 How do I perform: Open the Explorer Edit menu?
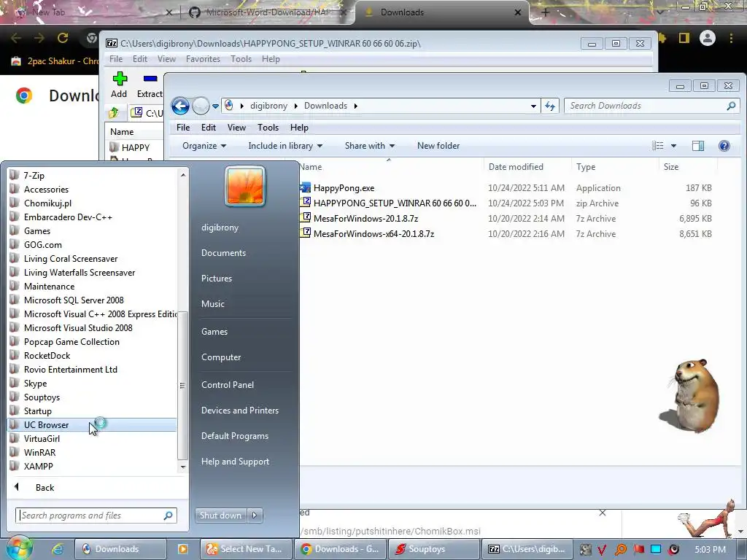click(x=208, y=127)
